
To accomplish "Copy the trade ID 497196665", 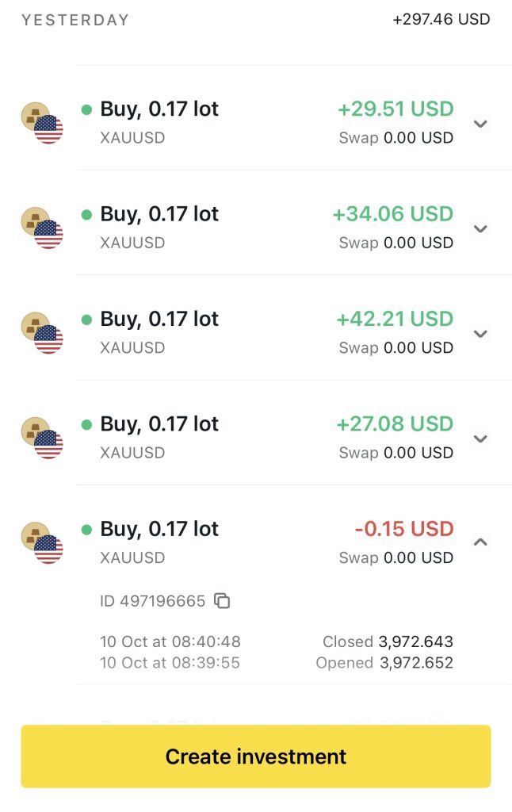I will [223, 601].
